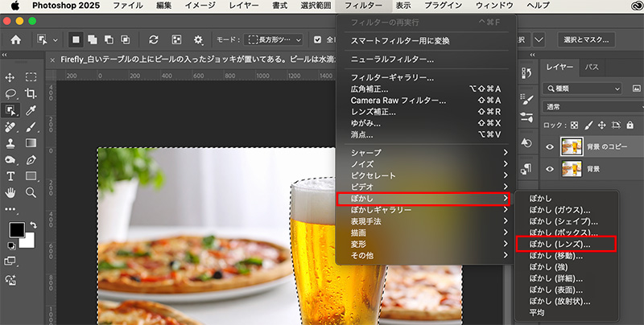Select the Move tool

pyautogui.click(x=10, y=77)
